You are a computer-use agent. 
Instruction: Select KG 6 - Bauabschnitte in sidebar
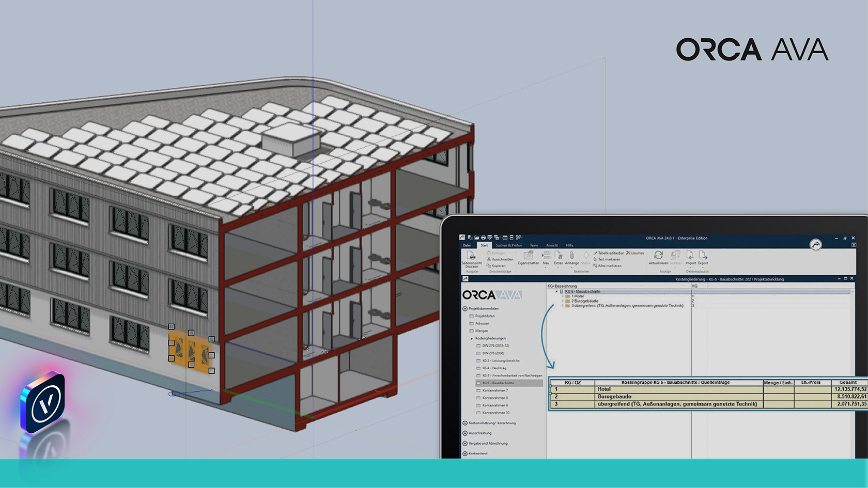coord(509,383)
